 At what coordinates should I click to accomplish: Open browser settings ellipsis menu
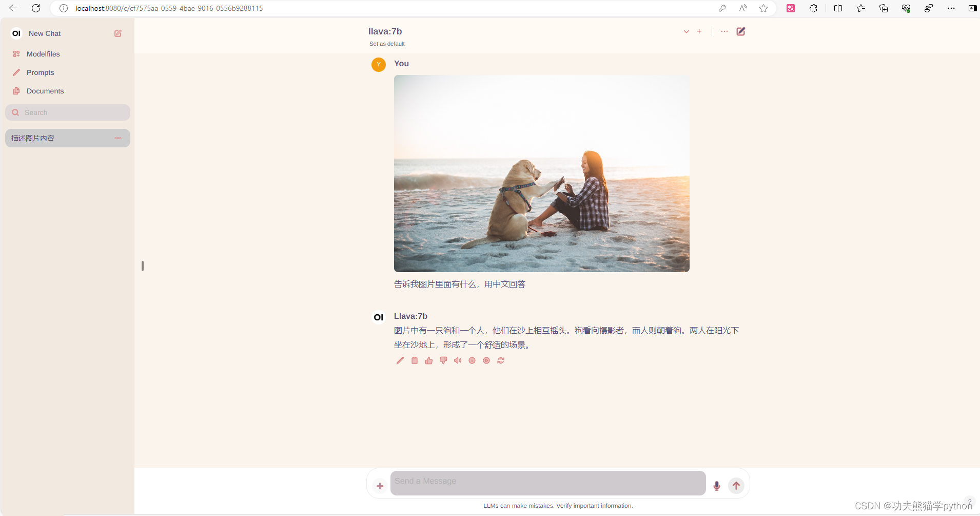click(x=951, y=8)
